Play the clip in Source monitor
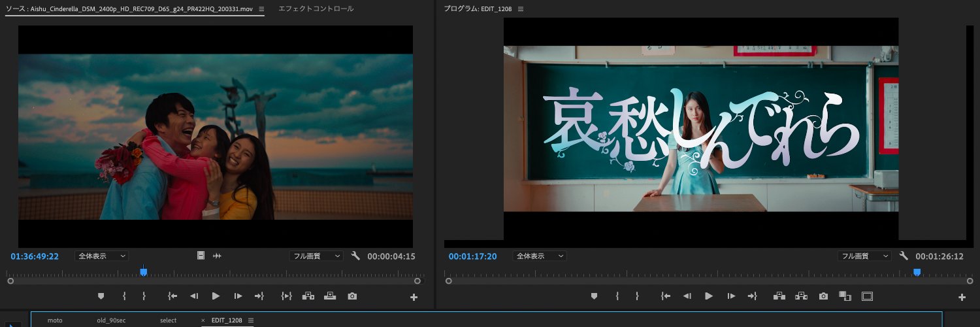 click(216, 296)
